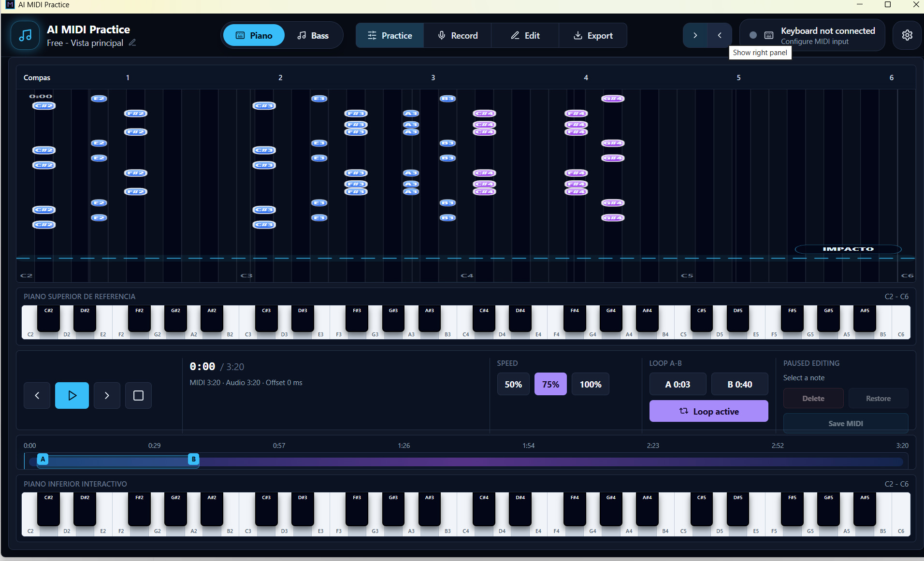Viewport: 924px width, 561px height.
Task: Play A#5 on lower interactive piano
Action: [x=865, y=508]
